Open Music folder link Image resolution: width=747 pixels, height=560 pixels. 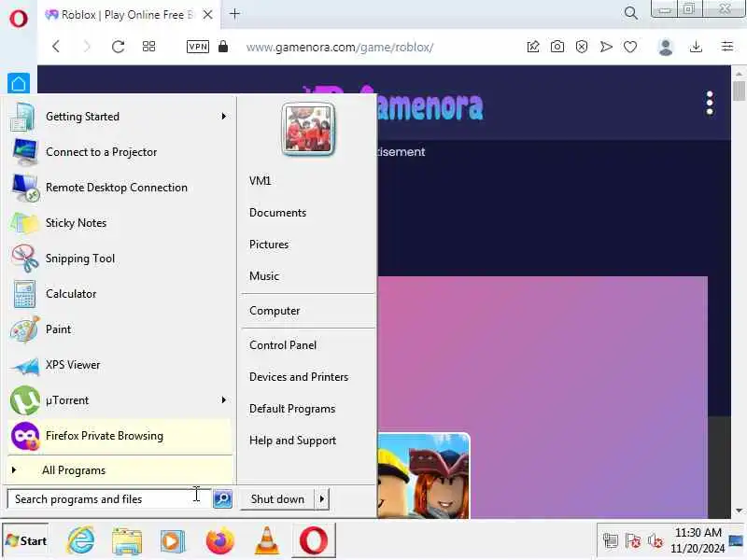[x=264, y=276]
